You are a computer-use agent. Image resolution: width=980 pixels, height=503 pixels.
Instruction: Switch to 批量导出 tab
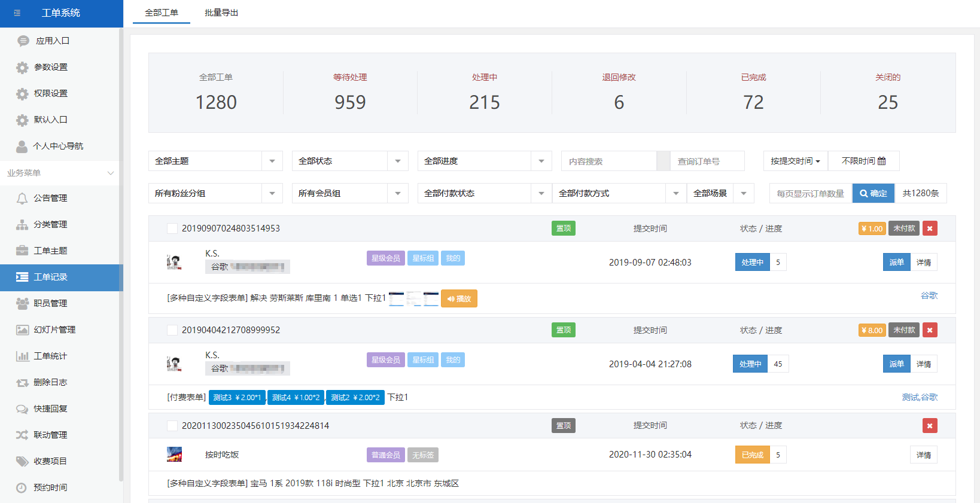pyautogui.click(x=221, y=13)
